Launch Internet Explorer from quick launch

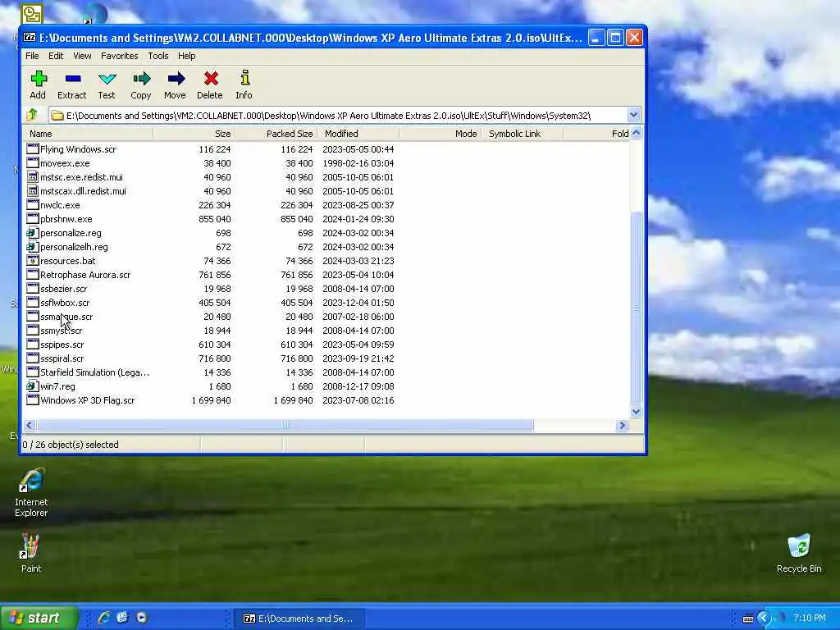point(104,618)
